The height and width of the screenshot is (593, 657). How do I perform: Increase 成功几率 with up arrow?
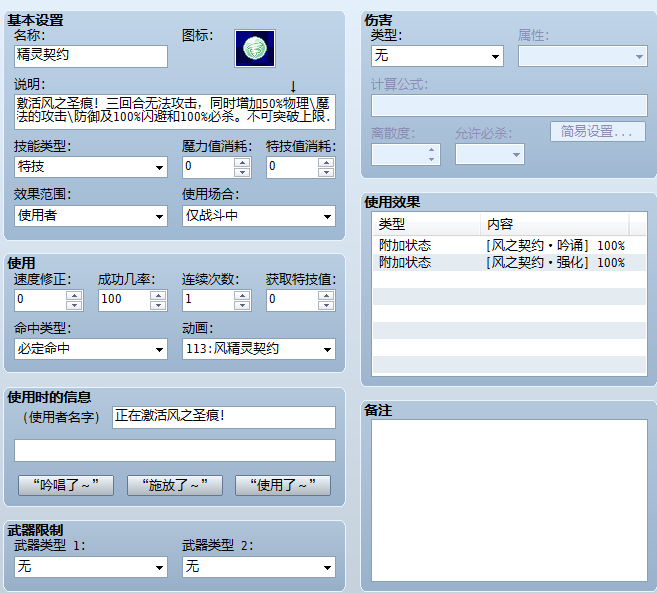coord(158,295)
